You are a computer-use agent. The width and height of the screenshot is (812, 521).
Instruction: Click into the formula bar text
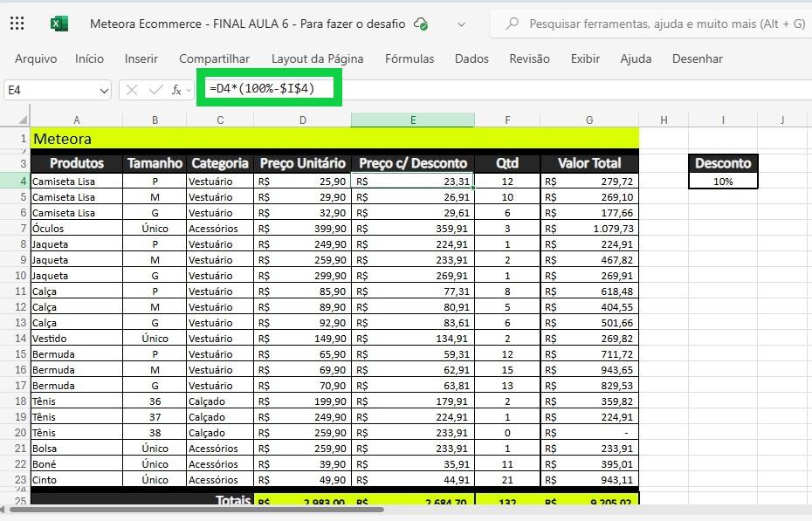(263, 88)
